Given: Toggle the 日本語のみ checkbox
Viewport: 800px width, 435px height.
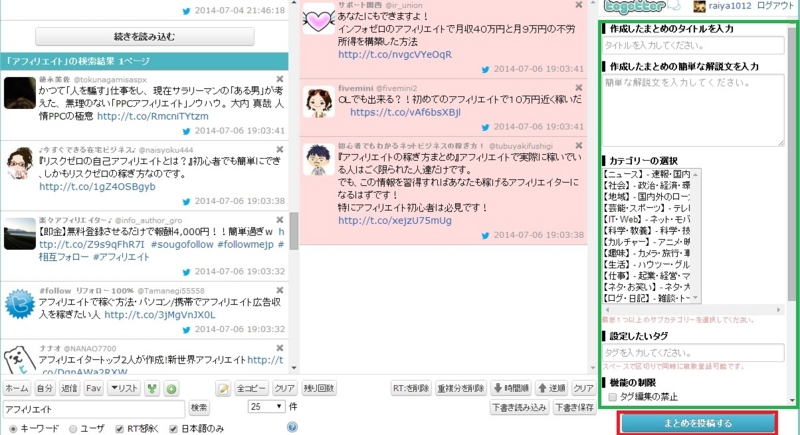Looking at the screenshot, I should [173, 429].
